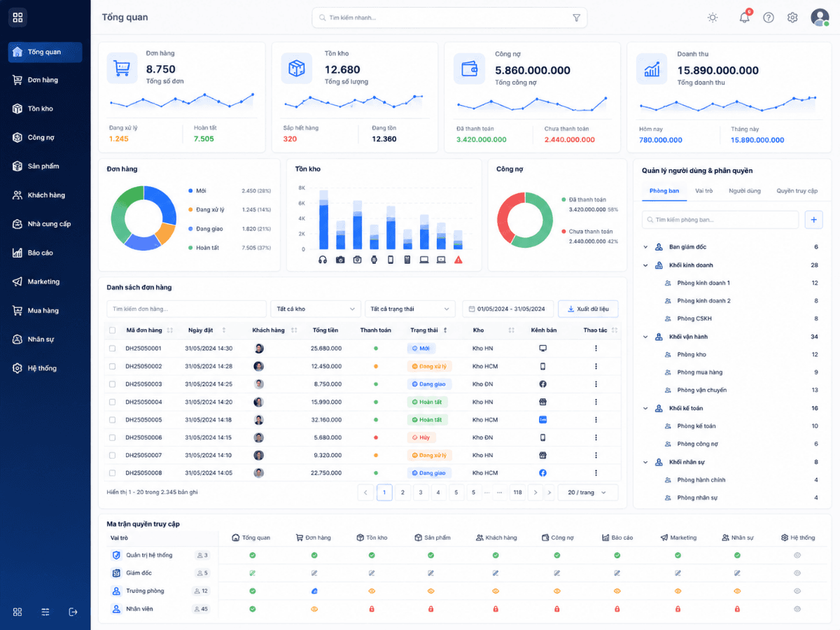Focus the Tìm kiếm đơn hàng search field
The height and width of the screenshot is (630, 840).
tap(186, 309)
